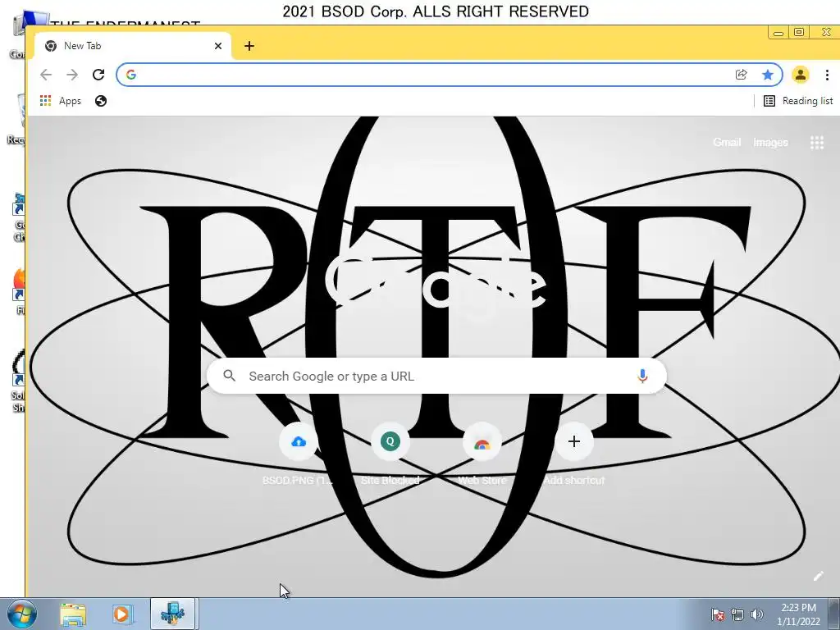Viewport: 840px width, 630px height.
Task: Click the Google G icon in the address bar
Action: [131, 75]
